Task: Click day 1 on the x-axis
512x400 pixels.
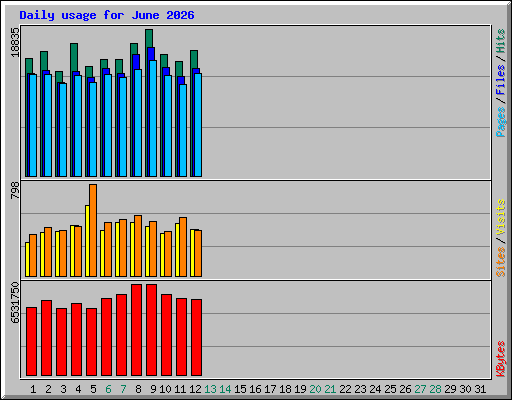Action: pos(33,389)
